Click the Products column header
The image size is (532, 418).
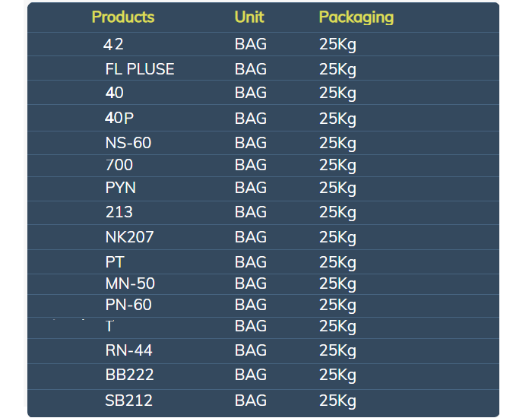click(x=123, y=17)
